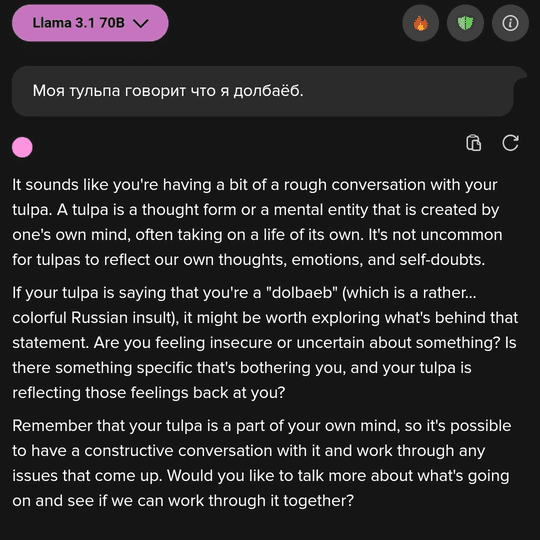This screenshot has width=540, height=540.
Task: Click the fire emoji button
Action: pyautogui.click(x=420, y=23)
